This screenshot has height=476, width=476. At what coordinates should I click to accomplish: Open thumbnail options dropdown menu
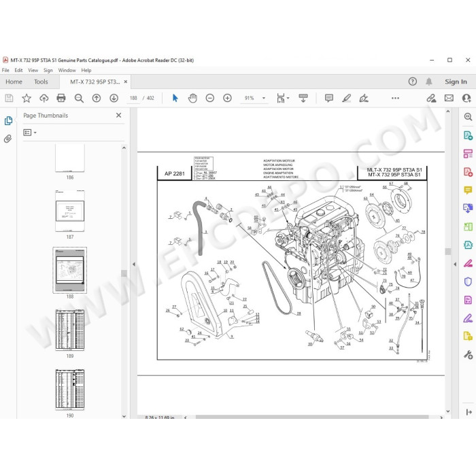30,133
